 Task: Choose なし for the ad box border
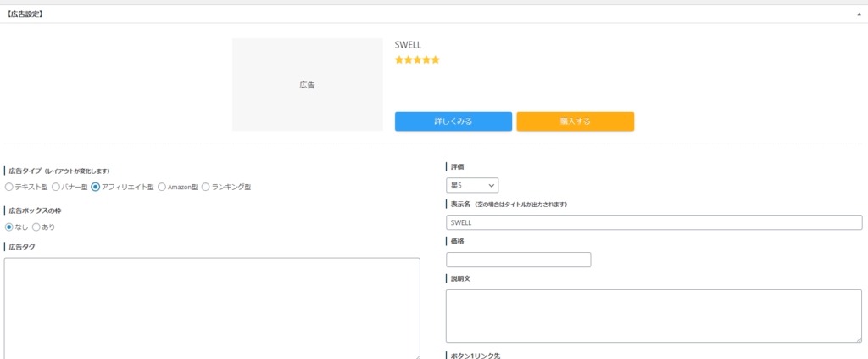pyautogui.click(x=8, y=227)
